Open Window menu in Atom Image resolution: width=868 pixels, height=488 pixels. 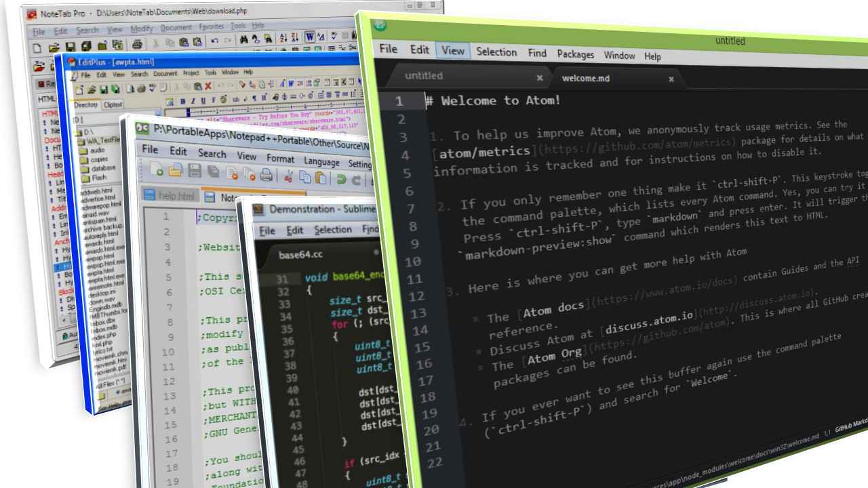coord(619,56)
